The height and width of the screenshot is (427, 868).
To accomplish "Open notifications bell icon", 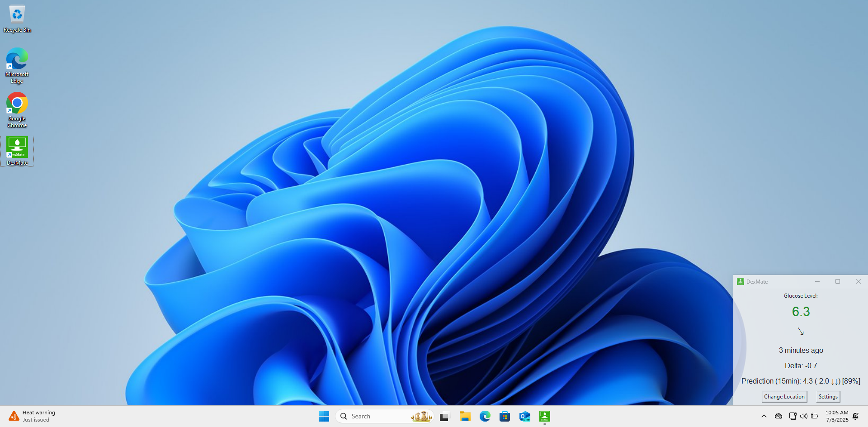I will (856, 416).
